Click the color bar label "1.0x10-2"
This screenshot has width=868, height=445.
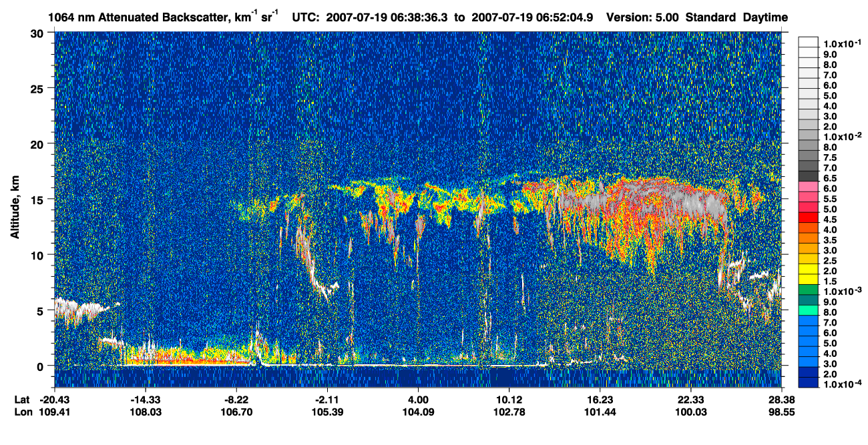[841, 137]
